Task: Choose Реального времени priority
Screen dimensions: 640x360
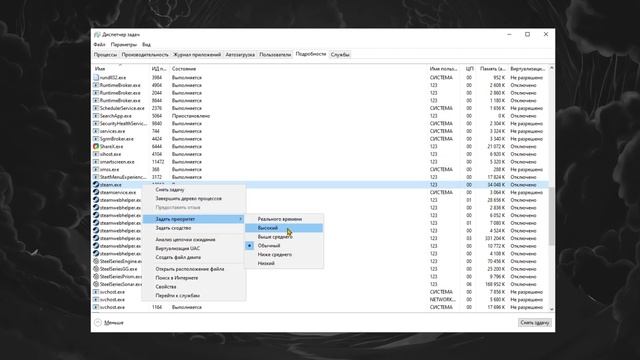Action: click(x=284, y=219)
